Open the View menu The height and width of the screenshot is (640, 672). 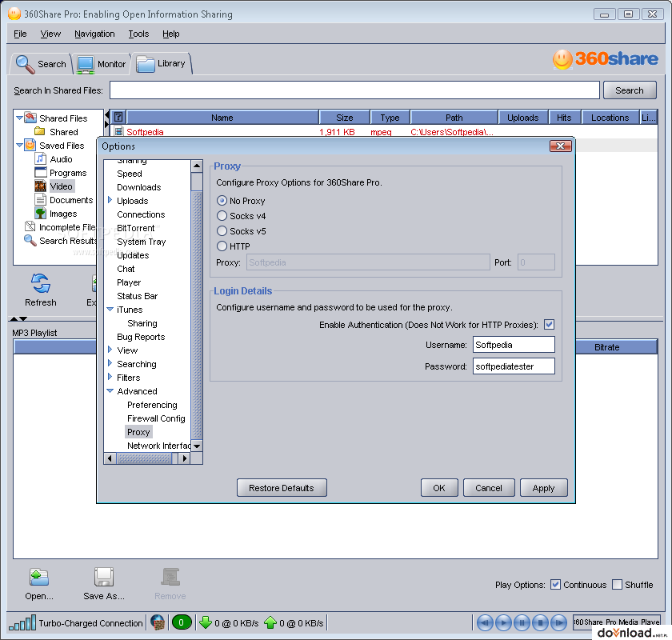coord(50,34)
